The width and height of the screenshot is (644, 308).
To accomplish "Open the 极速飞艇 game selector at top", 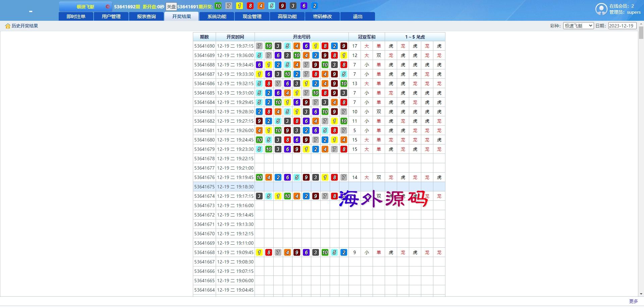I will (86, 6).
